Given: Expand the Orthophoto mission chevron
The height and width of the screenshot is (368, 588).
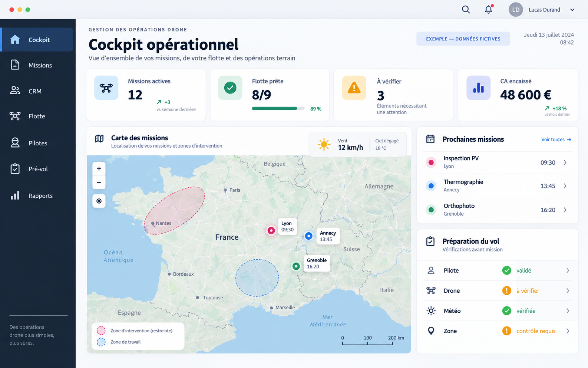Looking at the screenshot, I should 565,210.
